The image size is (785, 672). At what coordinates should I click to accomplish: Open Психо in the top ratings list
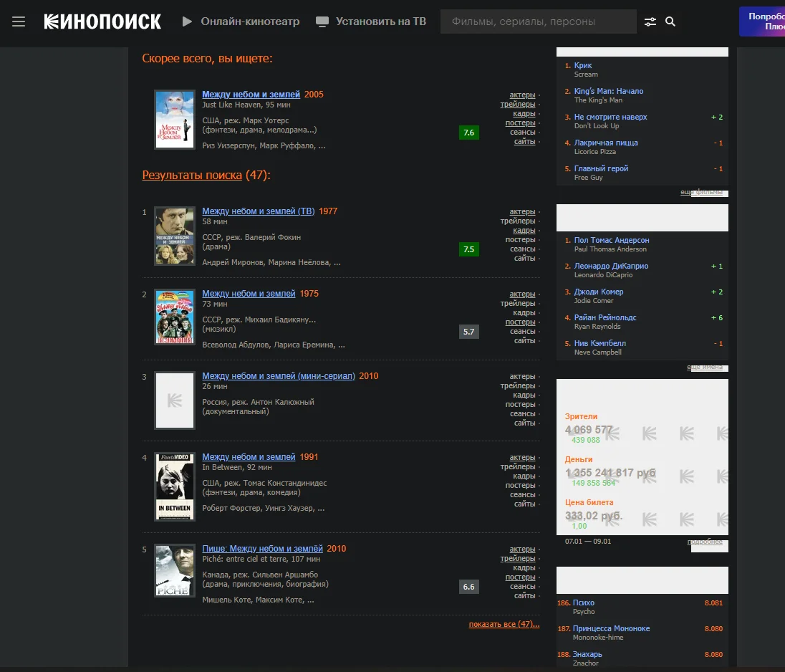tap(583, 603)
